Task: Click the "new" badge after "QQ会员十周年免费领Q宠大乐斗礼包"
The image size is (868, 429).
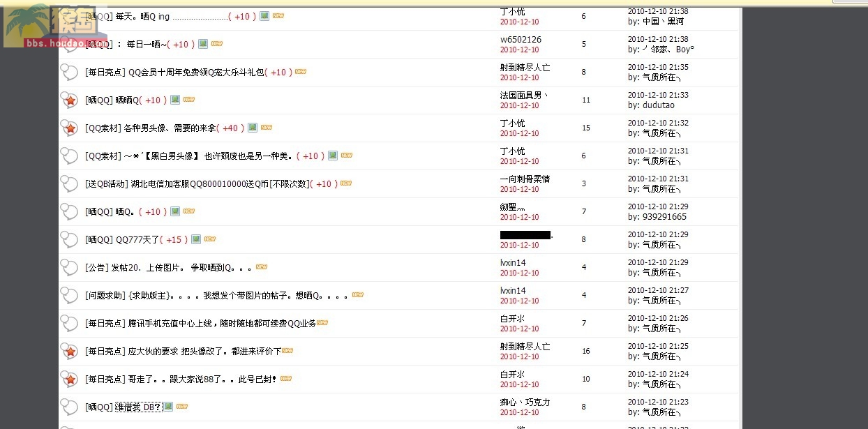Action: tap(301, 72)
